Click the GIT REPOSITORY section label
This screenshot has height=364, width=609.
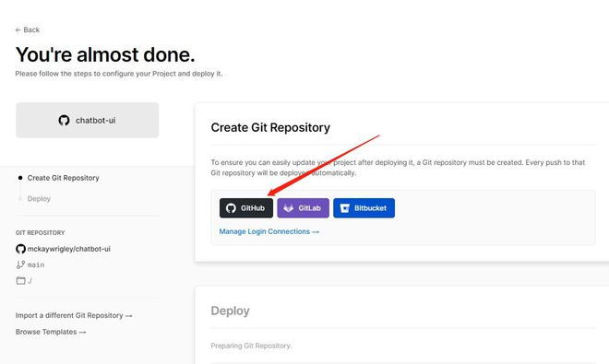[x=40, y=232]
